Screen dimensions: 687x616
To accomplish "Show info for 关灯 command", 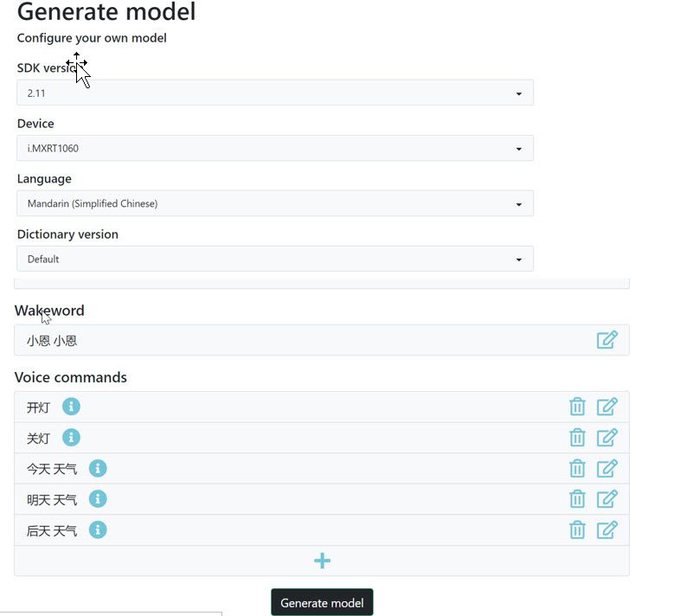I will point(71,438).
